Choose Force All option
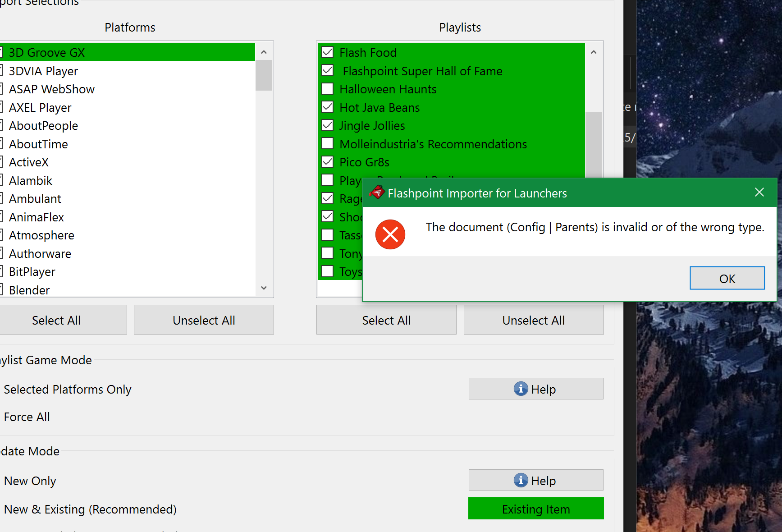 (x=26, y=417)
